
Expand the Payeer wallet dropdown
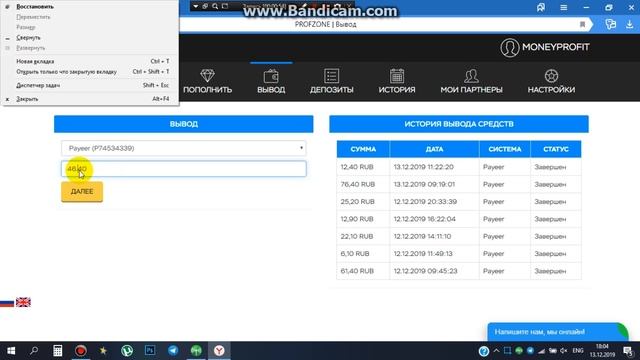pos(184,148)
